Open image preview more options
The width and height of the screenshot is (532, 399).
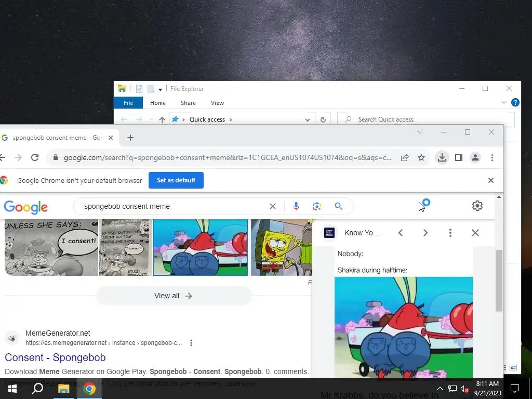(450, 233)
